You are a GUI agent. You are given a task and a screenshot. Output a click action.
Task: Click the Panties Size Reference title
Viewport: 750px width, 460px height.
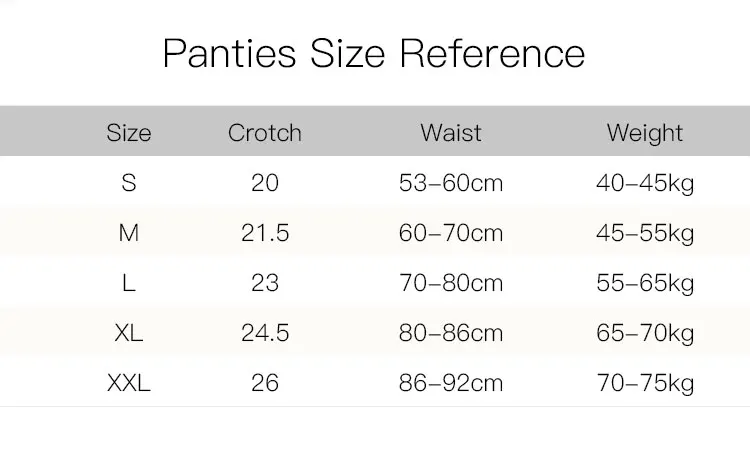(x=374, y=53)
